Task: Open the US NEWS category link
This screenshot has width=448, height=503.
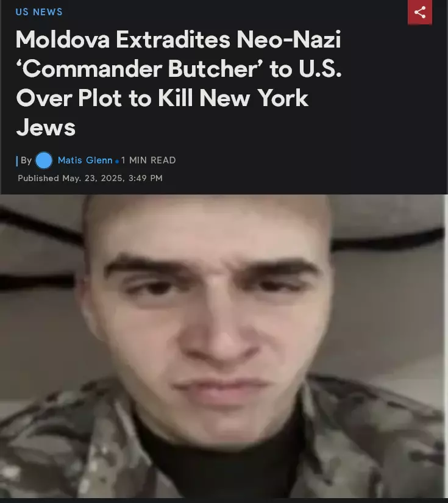Action: [39, 12]
